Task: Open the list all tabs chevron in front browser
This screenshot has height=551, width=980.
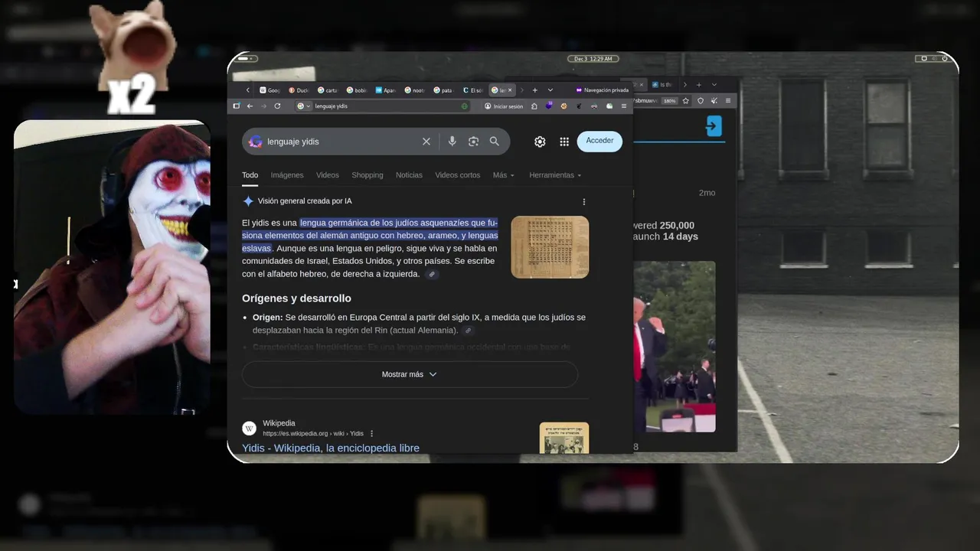Action: point(550,90)
